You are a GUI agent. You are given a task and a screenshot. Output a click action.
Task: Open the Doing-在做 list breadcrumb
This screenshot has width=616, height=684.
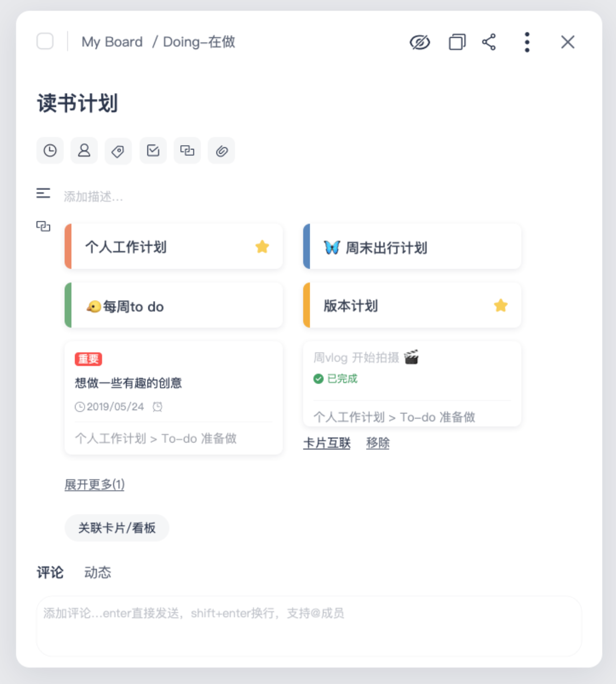point(199,42)
